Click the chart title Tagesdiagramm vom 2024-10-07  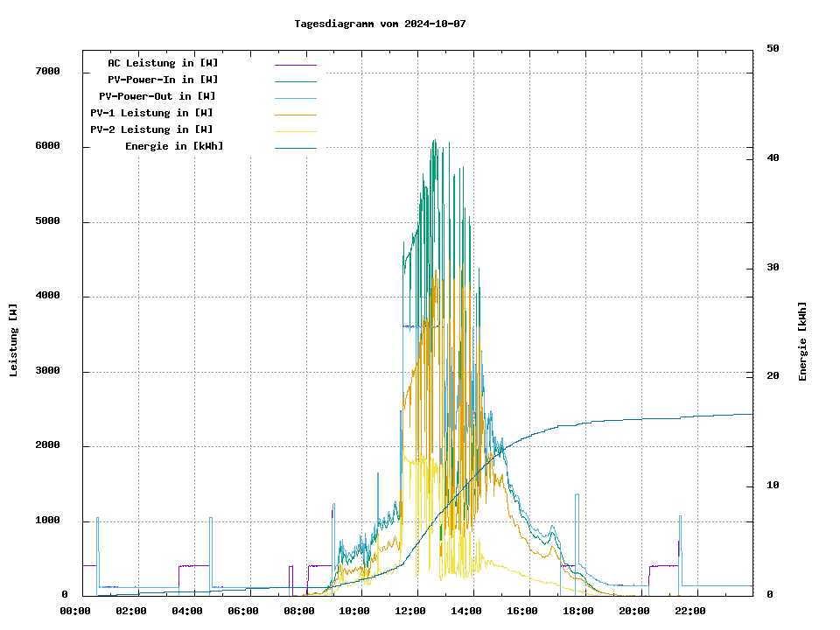(380, 24)
